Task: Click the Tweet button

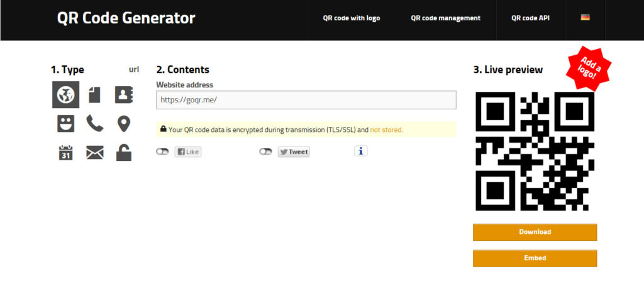Action: 294,152
